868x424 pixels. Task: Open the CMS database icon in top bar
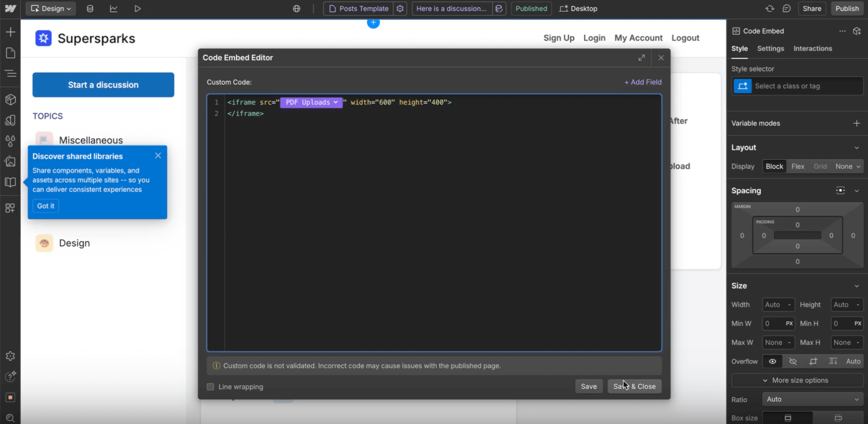click(x=90, y=9)
